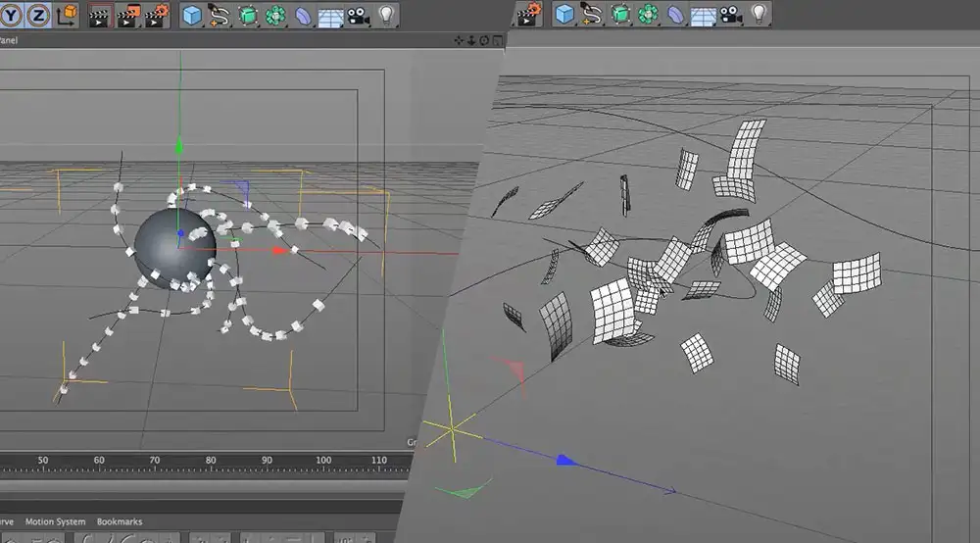The image size is (980, 543).
Task: Open the Array/MoGraph icon in right toolbar
Action: click(648, 14)
